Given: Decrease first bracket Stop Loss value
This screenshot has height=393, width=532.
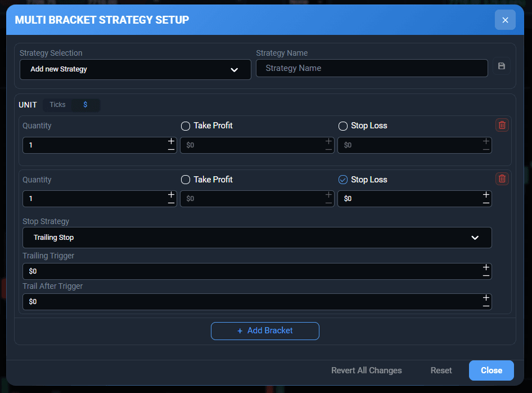Looking at the screenshot, I should click(x=486, y=149).
